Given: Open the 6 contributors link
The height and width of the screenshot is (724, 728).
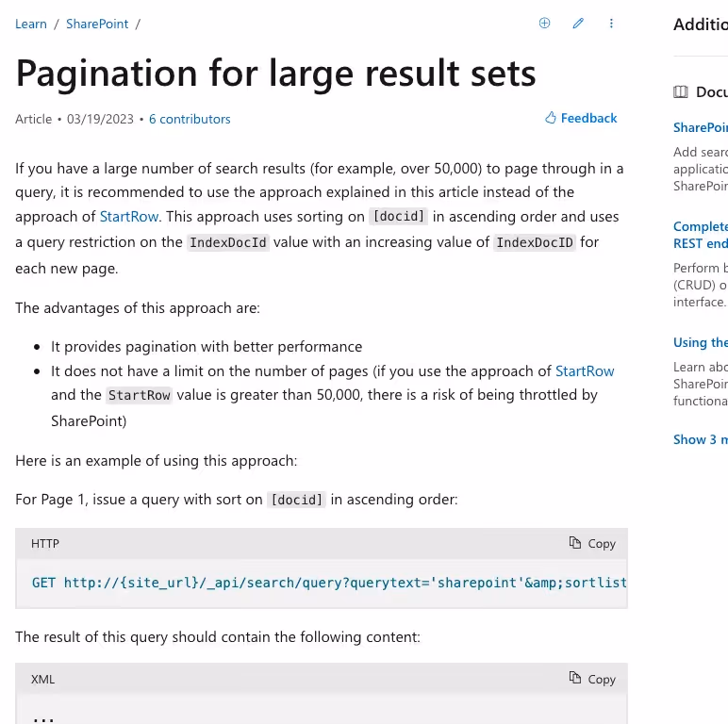Looking at the screenshot, I should (190, 120).
